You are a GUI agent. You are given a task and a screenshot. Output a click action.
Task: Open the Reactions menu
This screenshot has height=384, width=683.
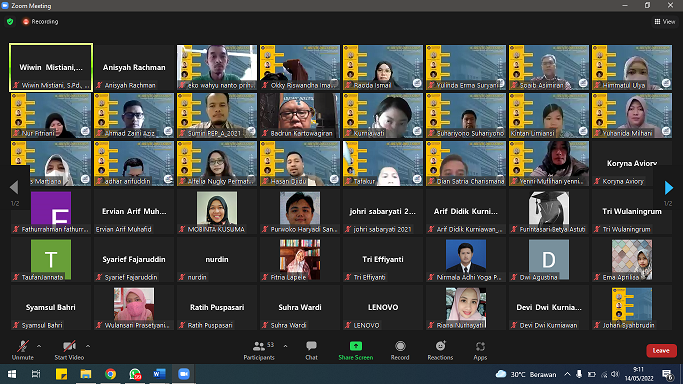[x=440, y=350]
